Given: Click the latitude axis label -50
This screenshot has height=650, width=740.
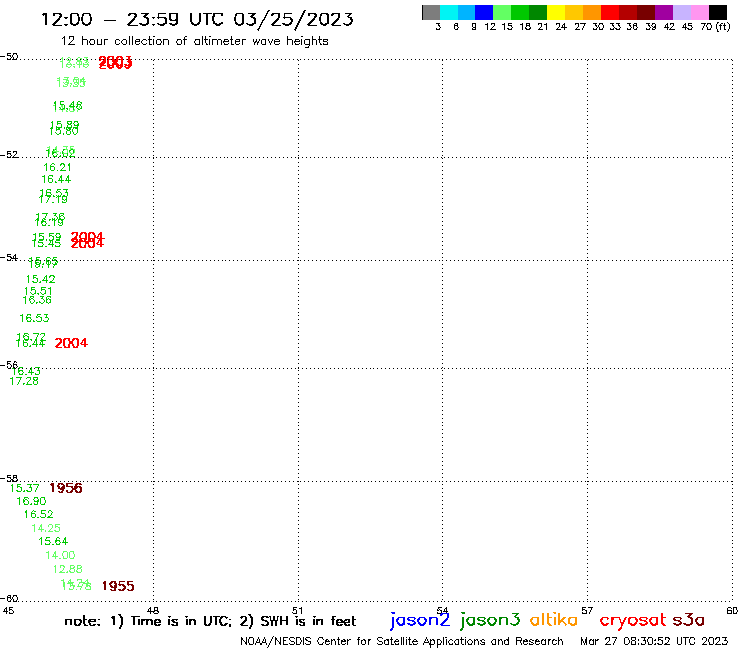Looking at the screenshot, I should coord(9,57).
